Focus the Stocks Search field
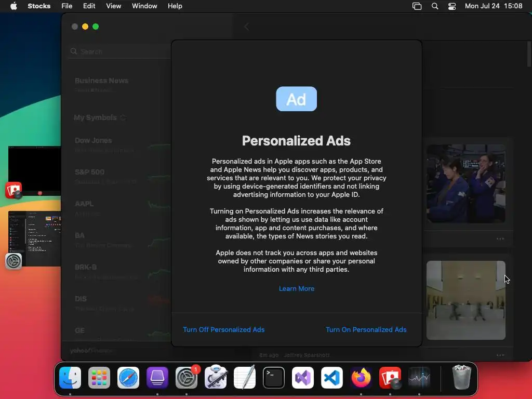532x399 pixels. coord(120,51)
